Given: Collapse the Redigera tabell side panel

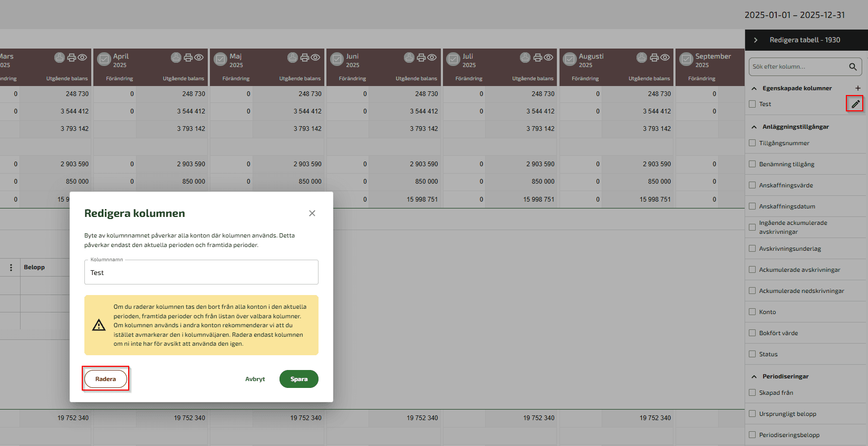Looking at the screenshot, I should click(x=756, y=40).
